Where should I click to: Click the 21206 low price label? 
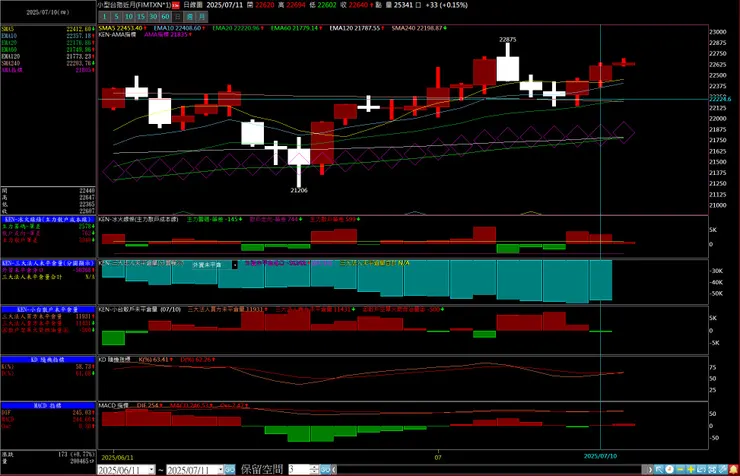(x=299, y=191)
